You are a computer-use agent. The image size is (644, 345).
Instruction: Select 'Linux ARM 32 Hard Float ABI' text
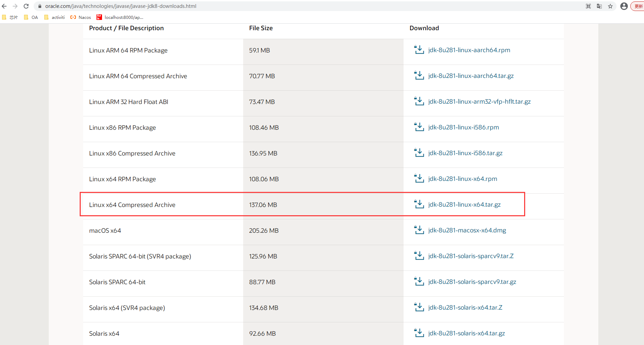(x=129, y=102)
